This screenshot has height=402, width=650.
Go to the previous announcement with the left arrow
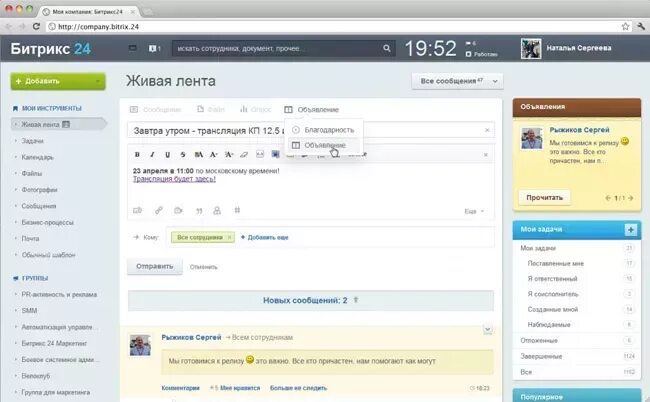tap(608, 198)
